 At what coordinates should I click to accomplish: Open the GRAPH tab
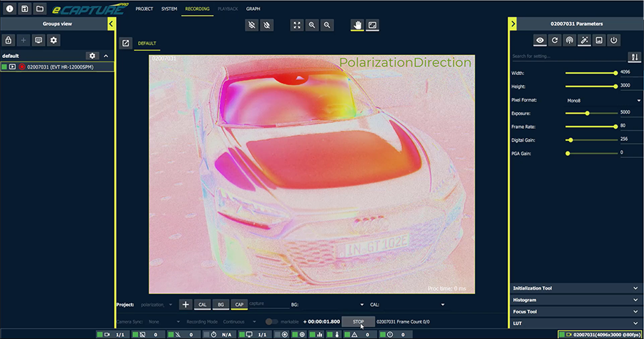[x=253, y=9]
